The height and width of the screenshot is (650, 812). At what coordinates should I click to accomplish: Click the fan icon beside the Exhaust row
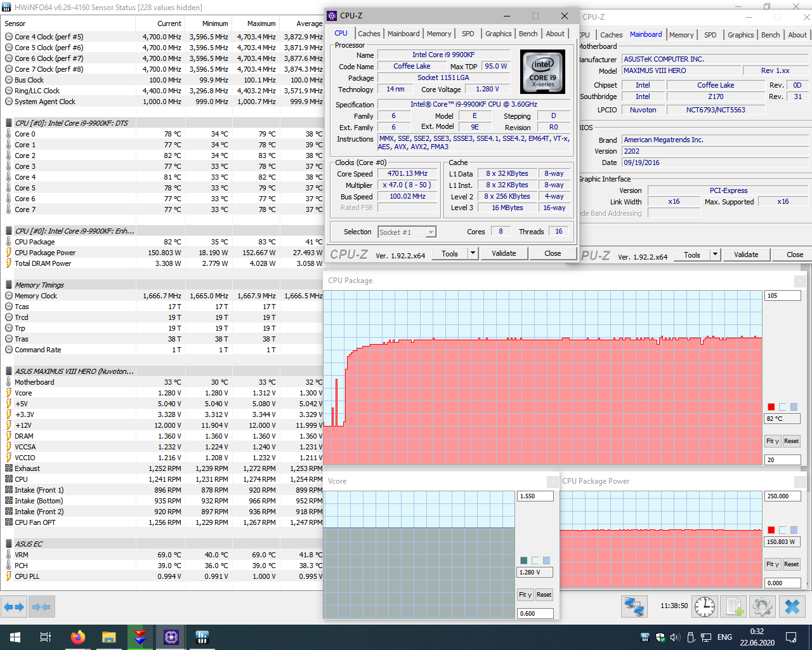click(9, 468)
